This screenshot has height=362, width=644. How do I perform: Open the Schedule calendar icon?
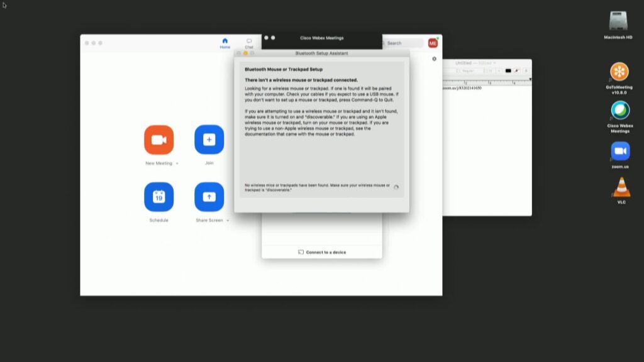point(159,197)
